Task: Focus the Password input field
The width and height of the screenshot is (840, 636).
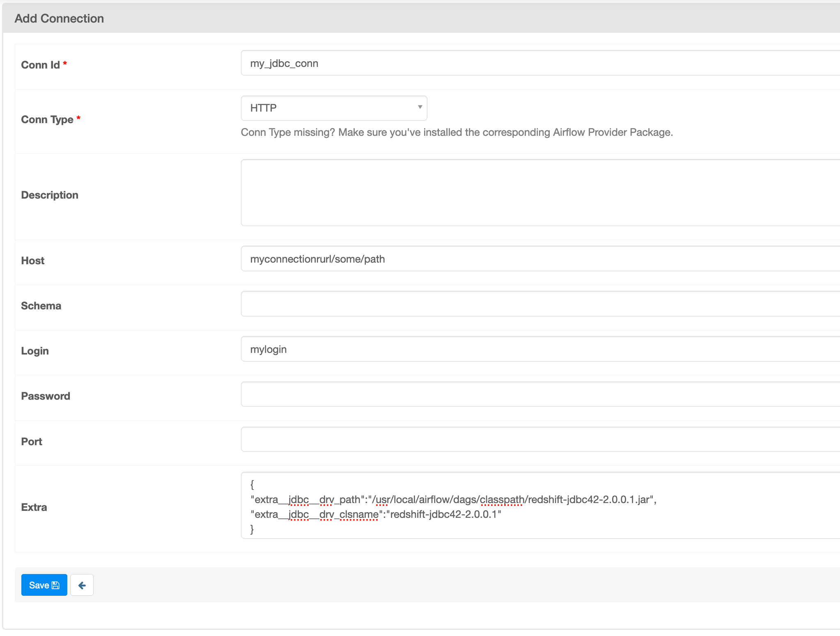Action: [540, 394]
